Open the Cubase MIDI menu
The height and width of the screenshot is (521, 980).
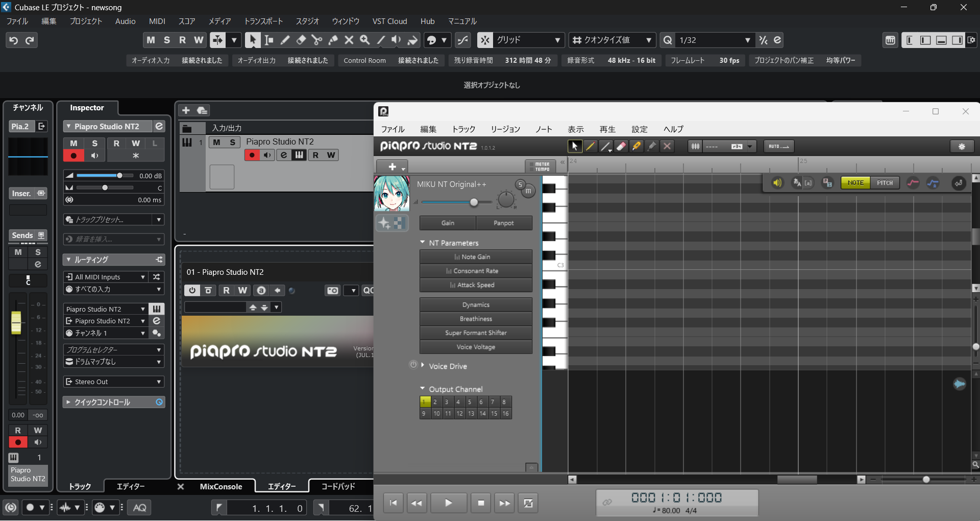157,21
